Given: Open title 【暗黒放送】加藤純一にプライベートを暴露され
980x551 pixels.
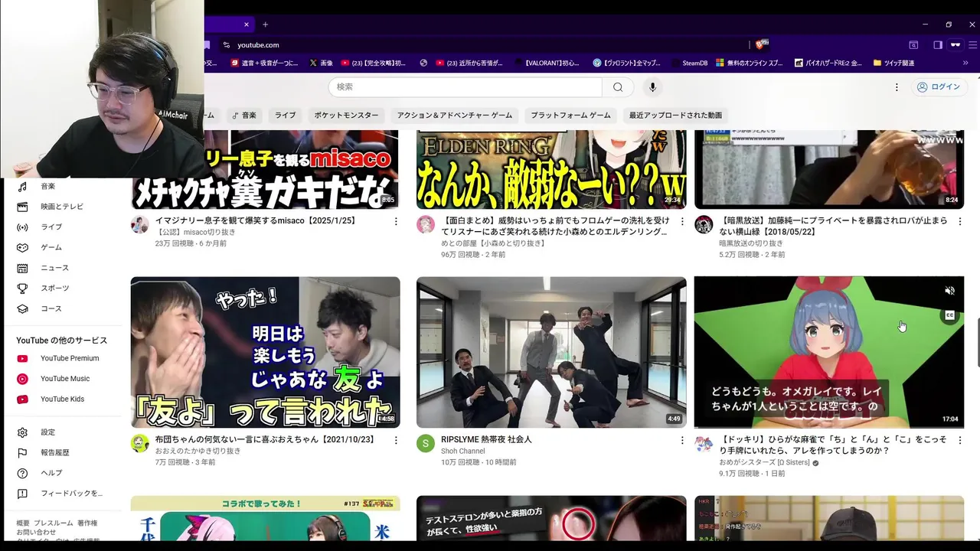Looking at the screenshot, I should pos(833,226).
